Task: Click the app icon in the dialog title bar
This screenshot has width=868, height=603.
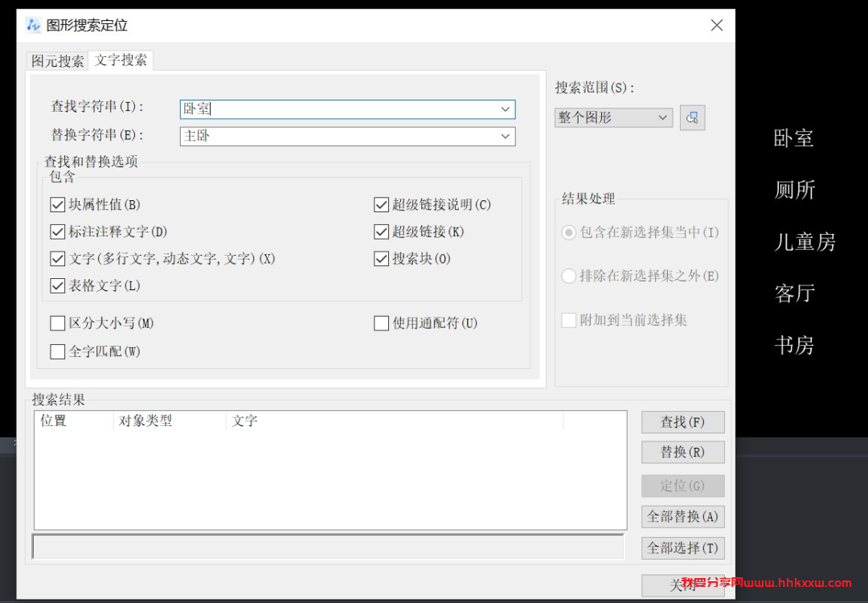Action: tap(33, 25)
